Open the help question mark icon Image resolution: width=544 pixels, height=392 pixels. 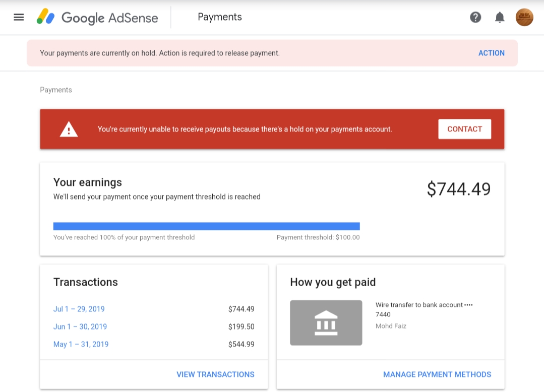[475, 17]
